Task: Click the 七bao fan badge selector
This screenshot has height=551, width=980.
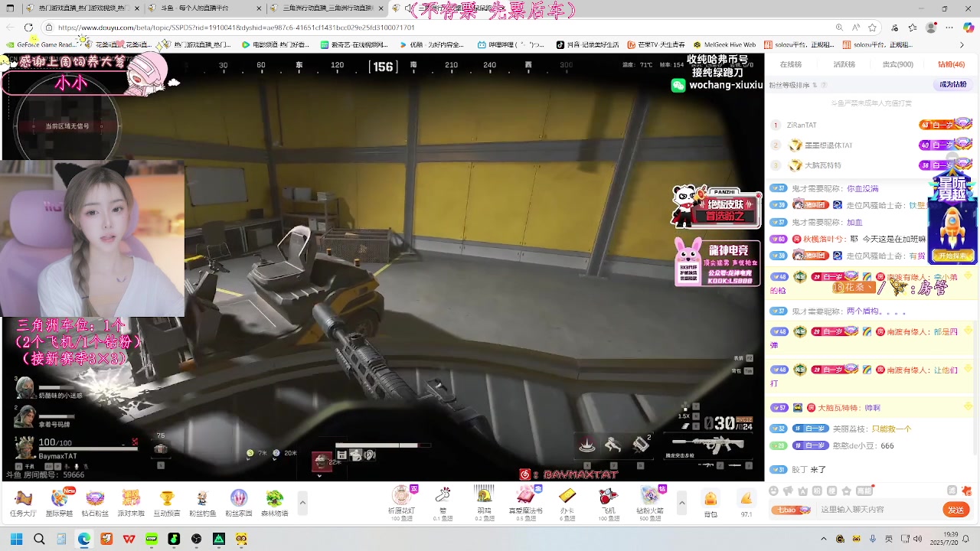Action: tap(791, 510)
